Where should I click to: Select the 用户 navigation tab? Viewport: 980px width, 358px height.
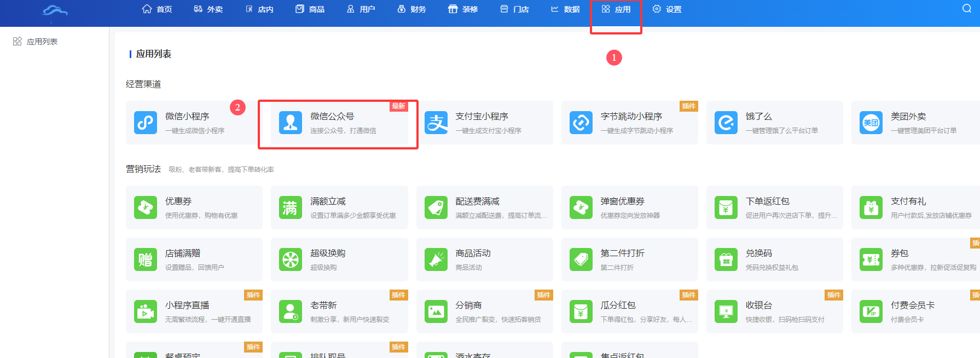(x=361, y=9)
